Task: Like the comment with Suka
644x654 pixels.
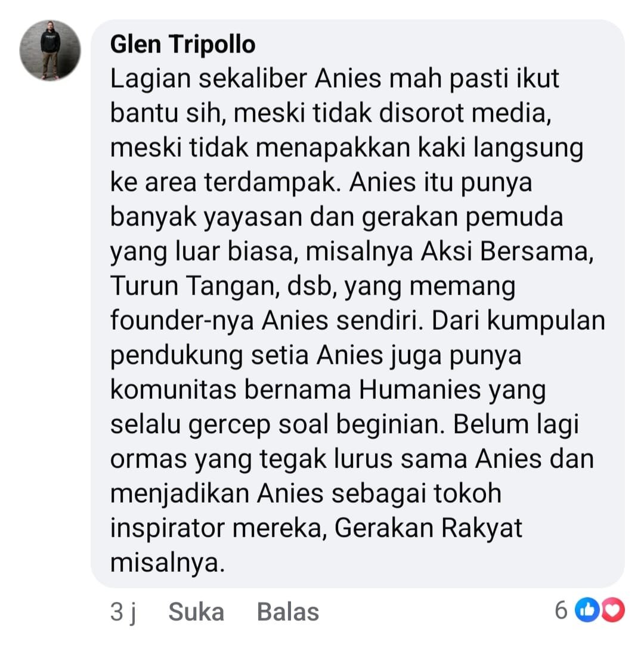Action: (196, 612)
